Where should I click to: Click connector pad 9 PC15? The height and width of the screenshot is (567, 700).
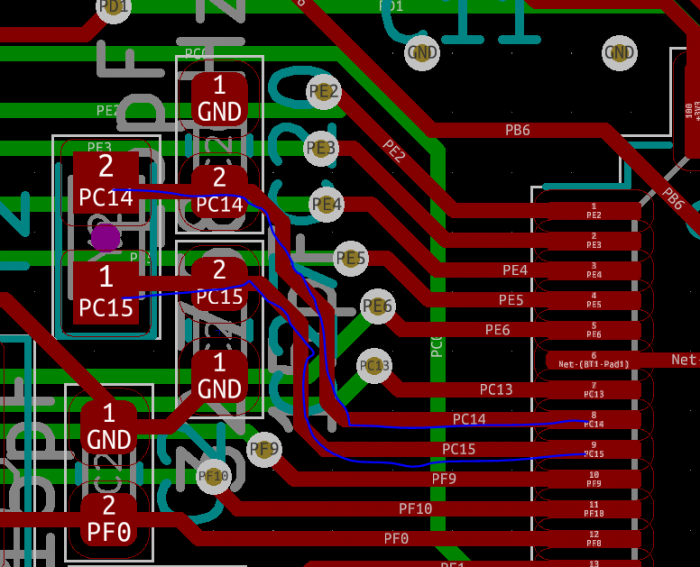594,450
